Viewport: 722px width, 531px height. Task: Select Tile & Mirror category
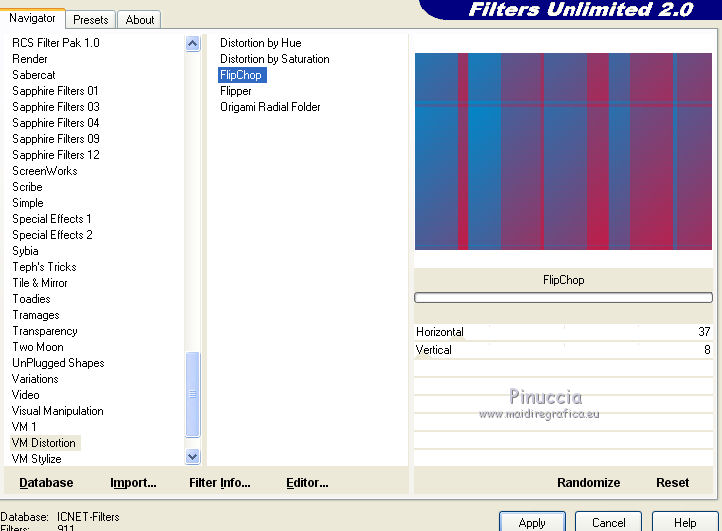pyautogui.click(x=40, y=283)
